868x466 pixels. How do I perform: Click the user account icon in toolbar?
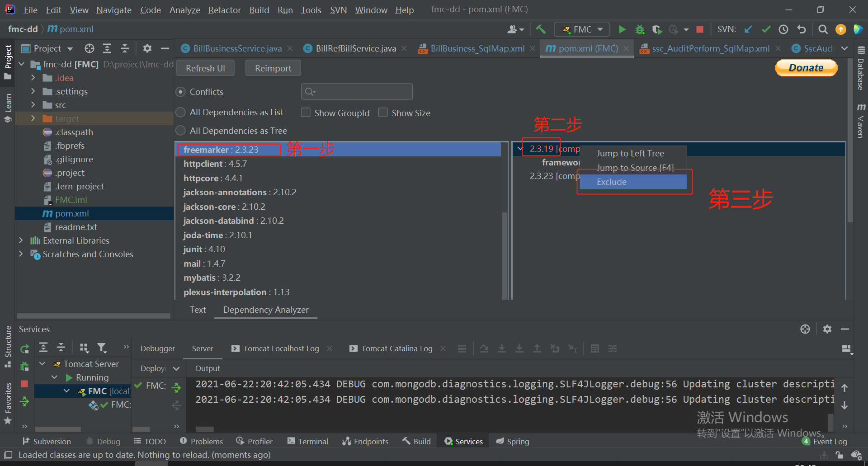point(515,29)
